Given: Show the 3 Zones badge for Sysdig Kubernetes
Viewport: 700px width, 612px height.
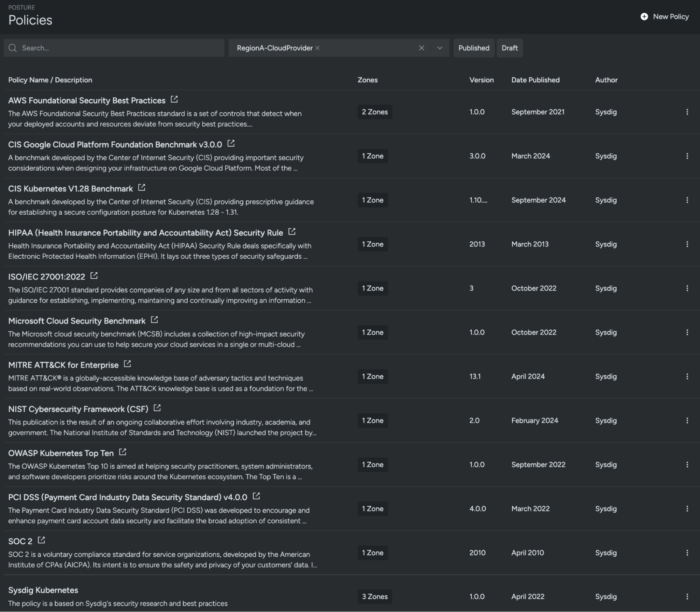Looking at the screenshot, I should coord(375,597).
